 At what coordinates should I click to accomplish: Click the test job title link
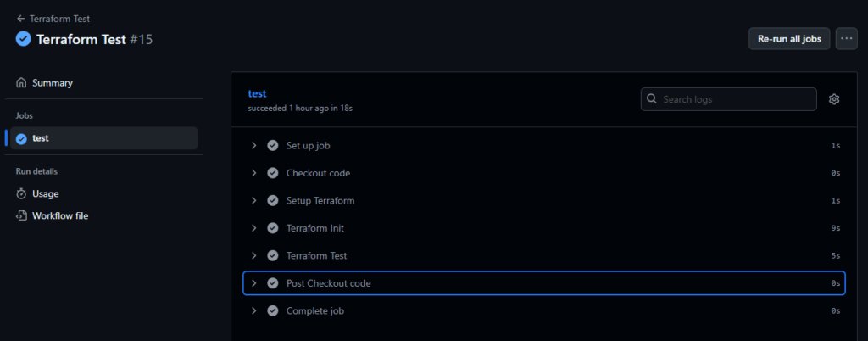[x=258, y=93]
